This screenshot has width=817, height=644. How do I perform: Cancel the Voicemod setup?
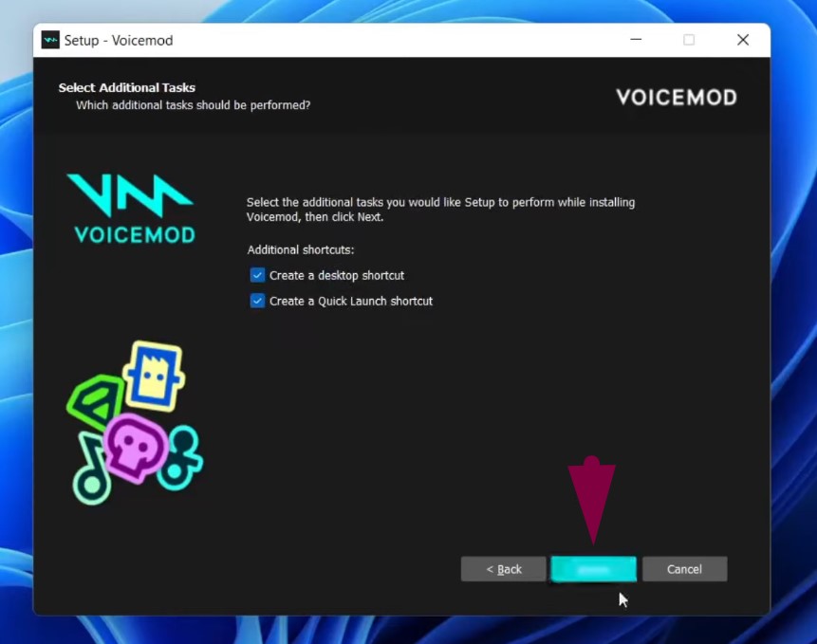[685, 569]
